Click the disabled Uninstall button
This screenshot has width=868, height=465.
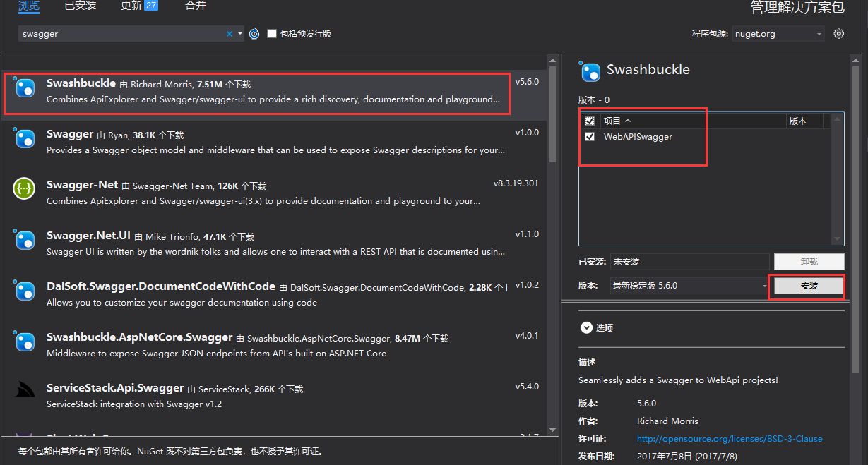coord(809,262)
